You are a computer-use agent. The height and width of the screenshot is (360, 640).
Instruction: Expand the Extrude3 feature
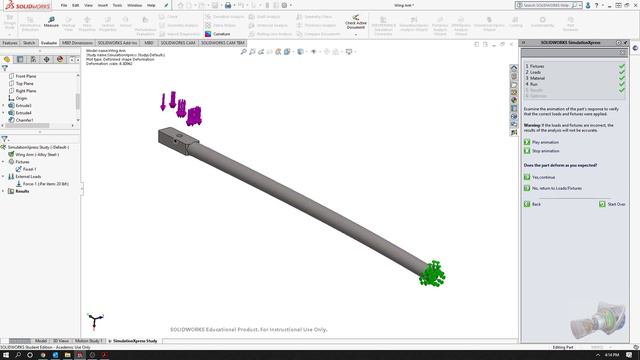click(x=3, y=105)
